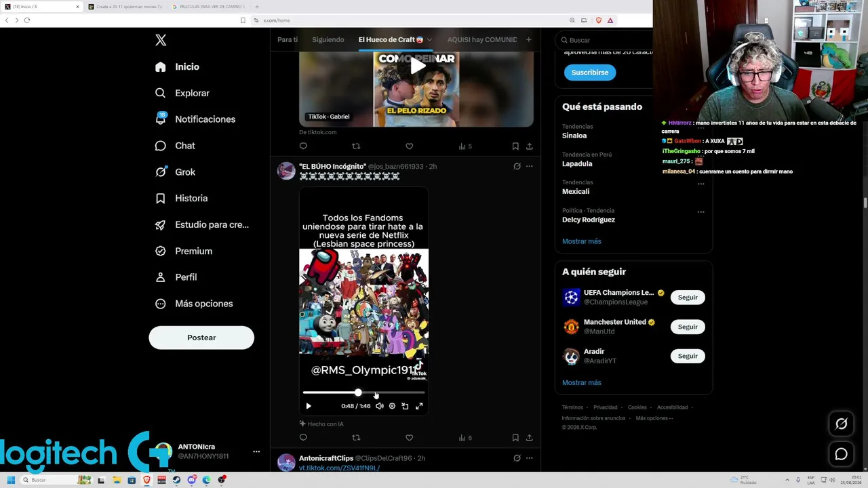The image size is (868, 488).
Task: Bookmark the EL BÚHO Incógnito post
Action: click(515, 438)
